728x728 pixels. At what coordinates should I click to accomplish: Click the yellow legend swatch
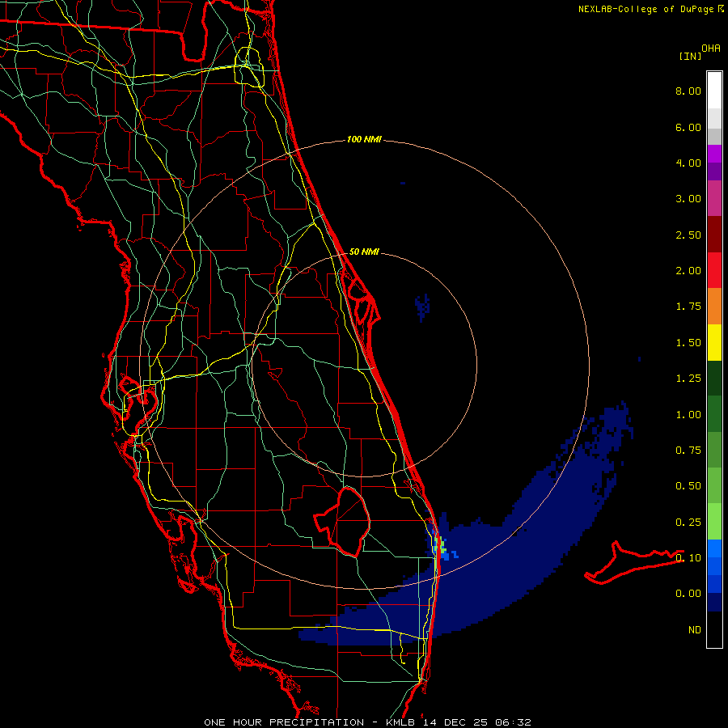click(x=714, y=342)
